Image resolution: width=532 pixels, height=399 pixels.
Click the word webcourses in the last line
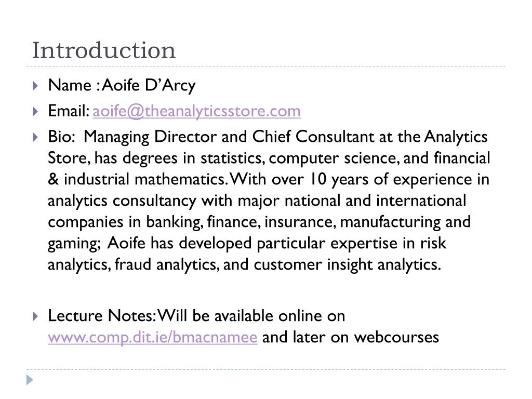tap(396, 337)
